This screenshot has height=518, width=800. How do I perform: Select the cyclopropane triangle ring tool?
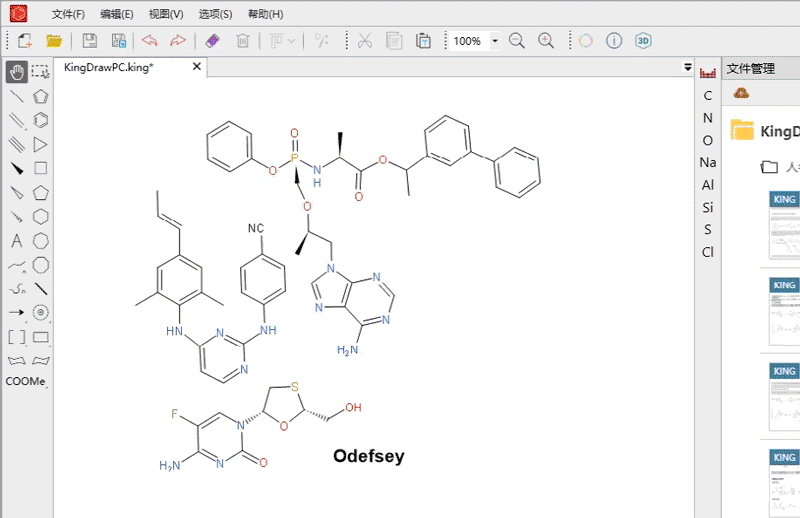[x=40, y=144]
